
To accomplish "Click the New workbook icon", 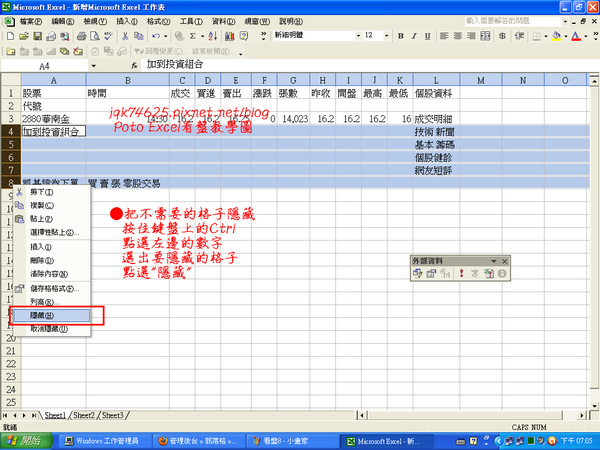I will 10,36.
